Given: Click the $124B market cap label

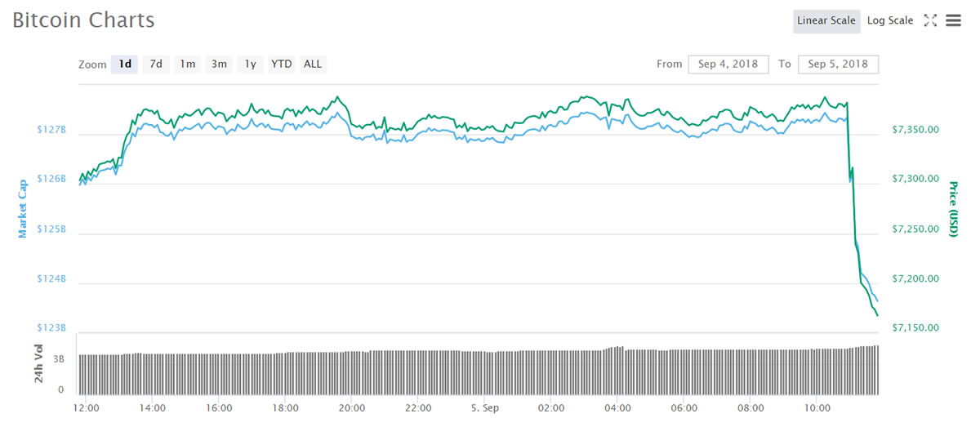Looking at the screenshot, I should click(x=51, y=279).
